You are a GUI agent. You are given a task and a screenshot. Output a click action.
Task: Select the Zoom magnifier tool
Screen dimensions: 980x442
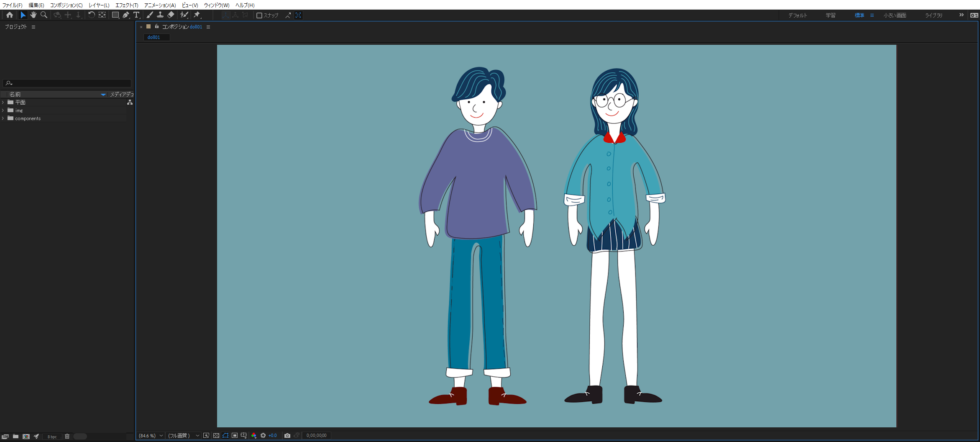44,15
